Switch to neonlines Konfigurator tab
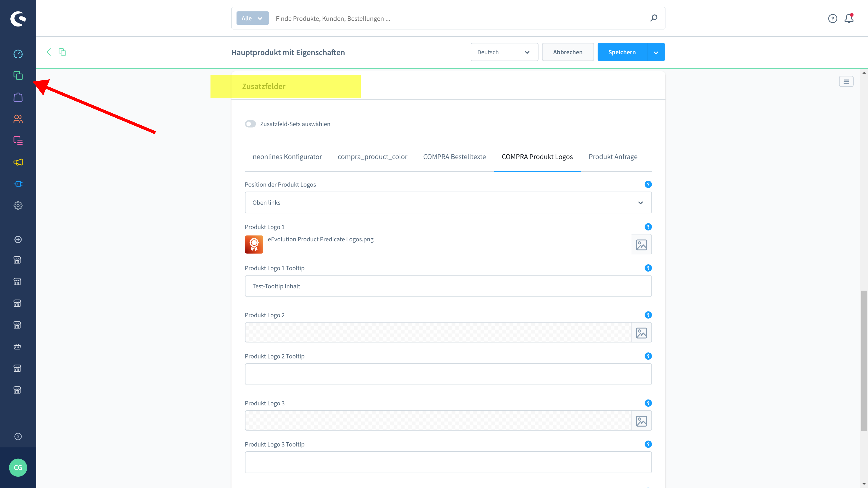Screen dimensions: 868x488 (287, 157)
